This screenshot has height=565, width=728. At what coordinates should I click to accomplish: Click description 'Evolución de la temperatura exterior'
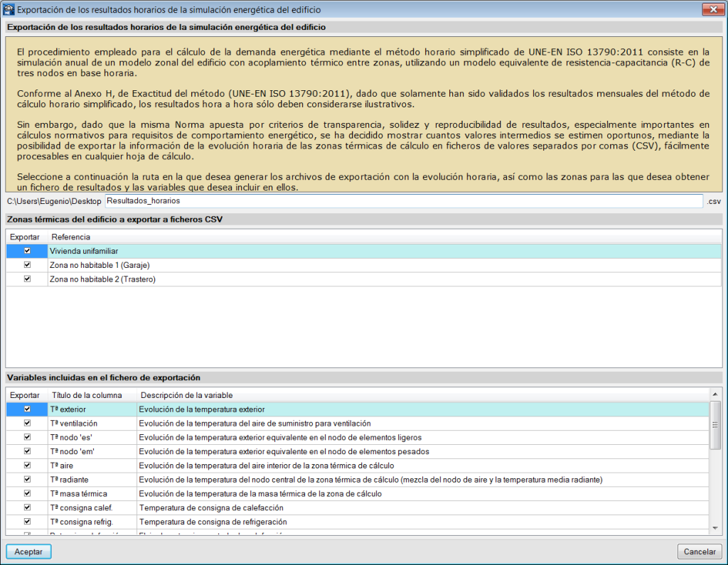click(423, 409)
